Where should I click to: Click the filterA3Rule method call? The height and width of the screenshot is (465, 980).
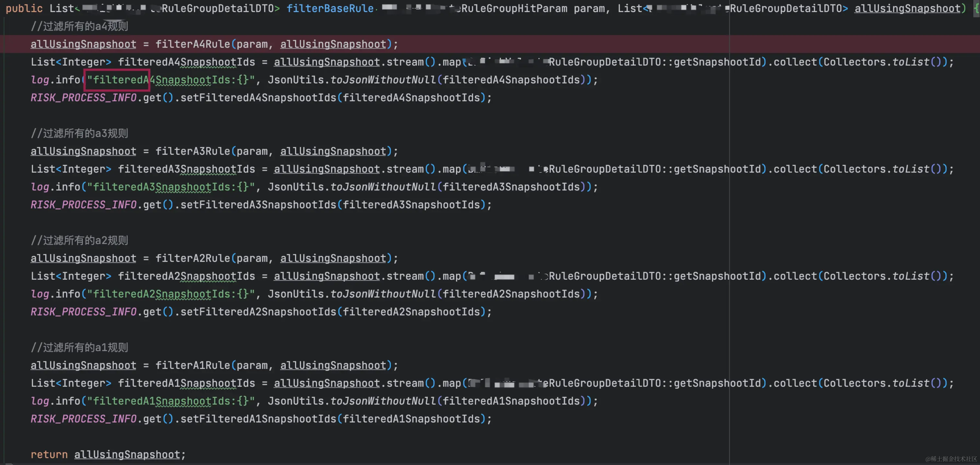pos(192,151)
